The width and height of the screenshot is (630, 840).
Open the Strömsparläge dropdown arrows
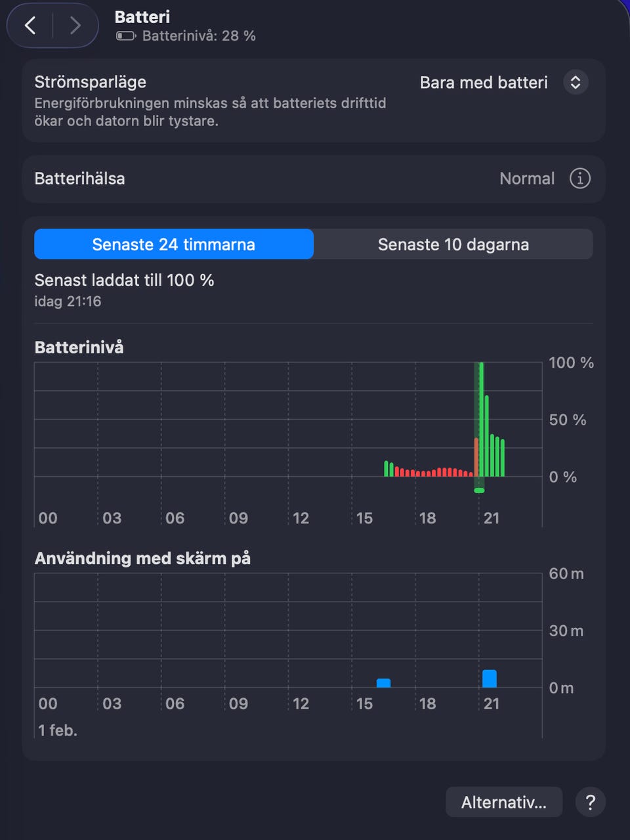[x=575, y=83]
